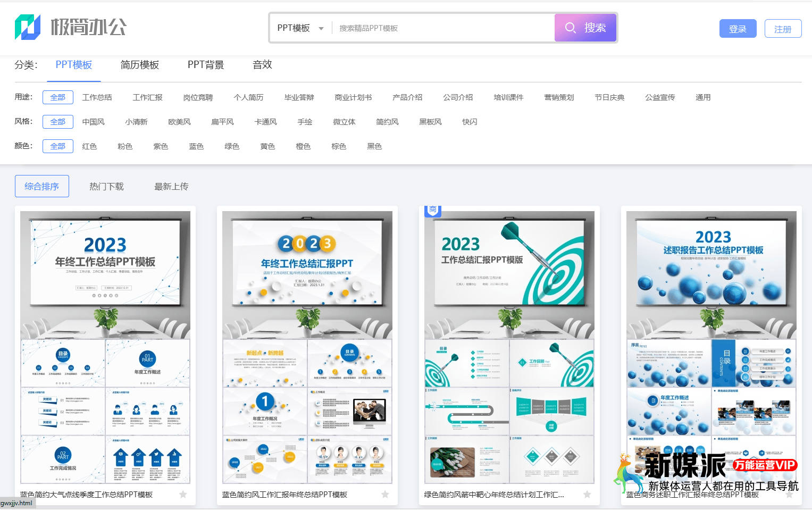Open the PPT背景 category tab

point(205,65)
